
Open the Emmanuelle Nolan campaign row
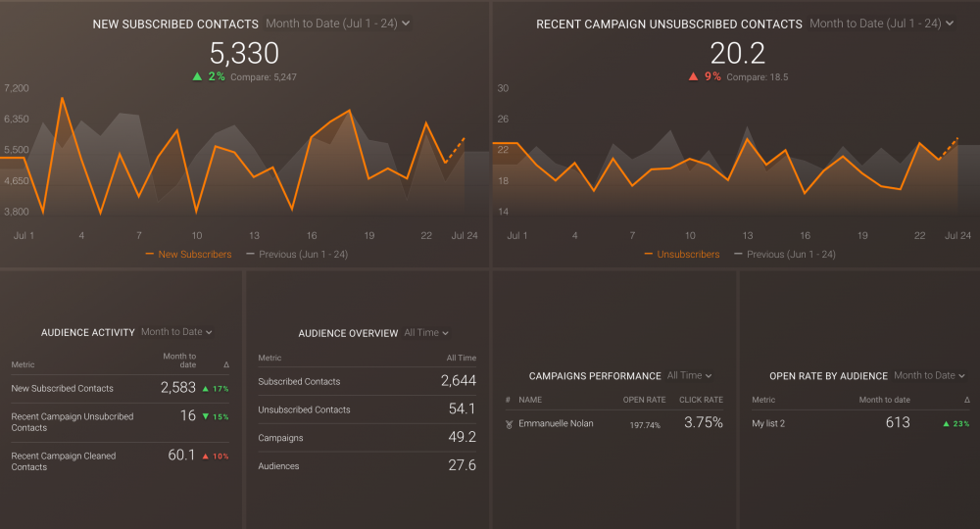tap(556, 424)
